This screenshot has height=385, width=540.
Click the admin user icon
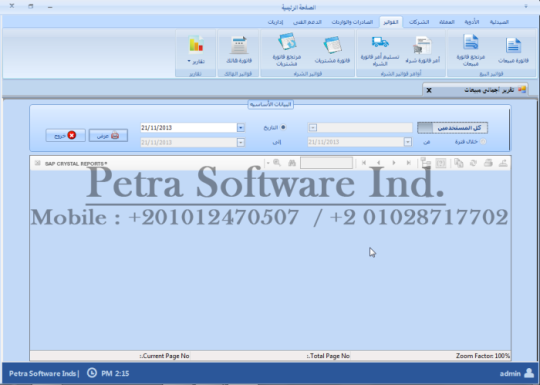point(529,373)
